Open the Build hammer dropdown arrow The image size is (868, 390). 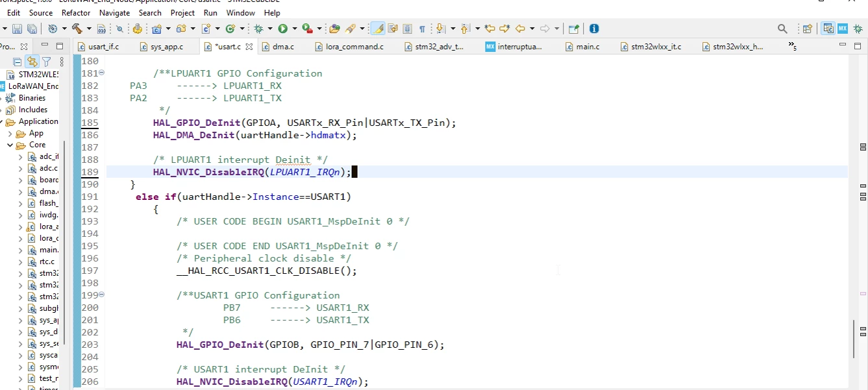tap(88, 29)
